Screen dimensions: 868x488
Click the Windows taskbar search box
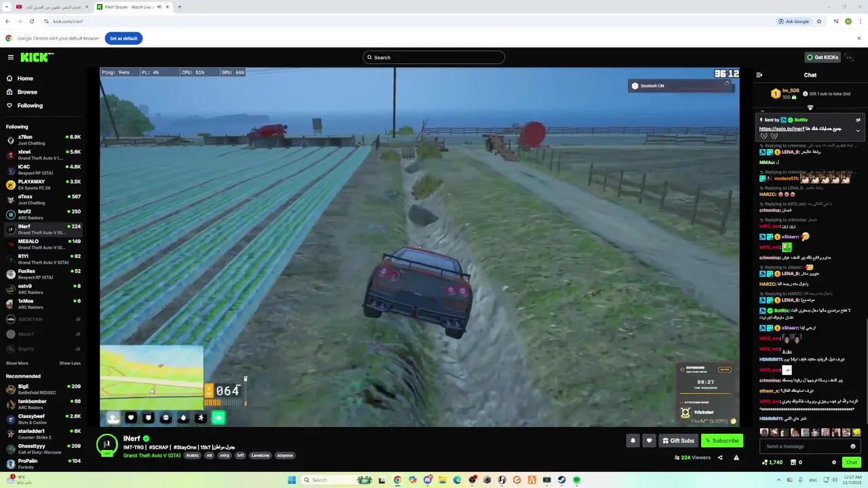[338, 480]
